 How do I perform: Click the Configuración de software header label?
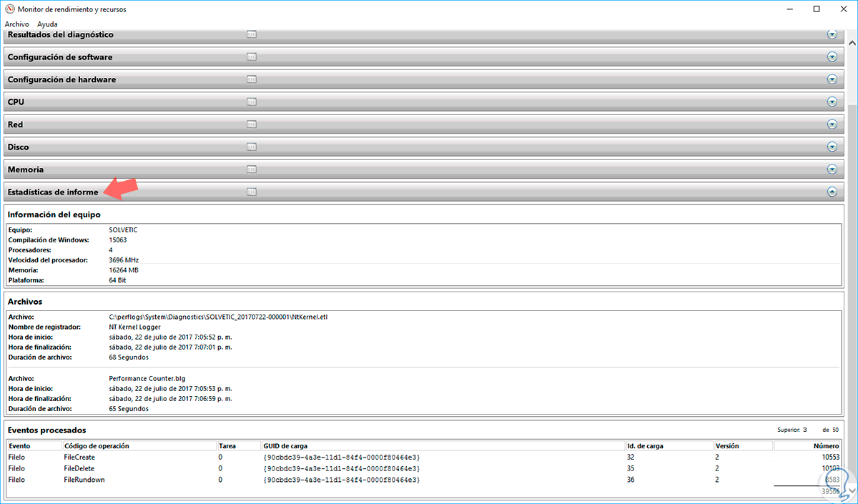click(60, 57)
